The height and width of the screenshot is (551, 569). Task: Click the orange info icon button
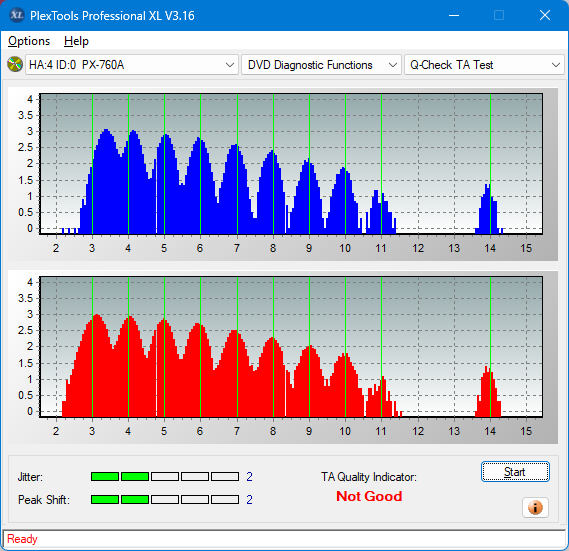click(535, 507)
